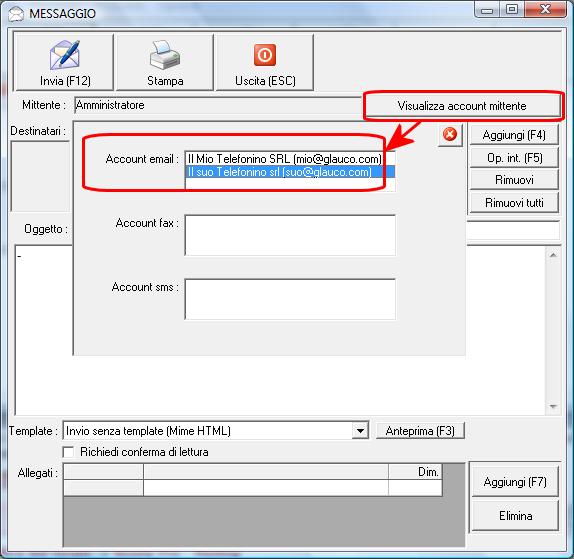Open Anteprima (F3) preview

pyautogui.click(x=420, y=431)
